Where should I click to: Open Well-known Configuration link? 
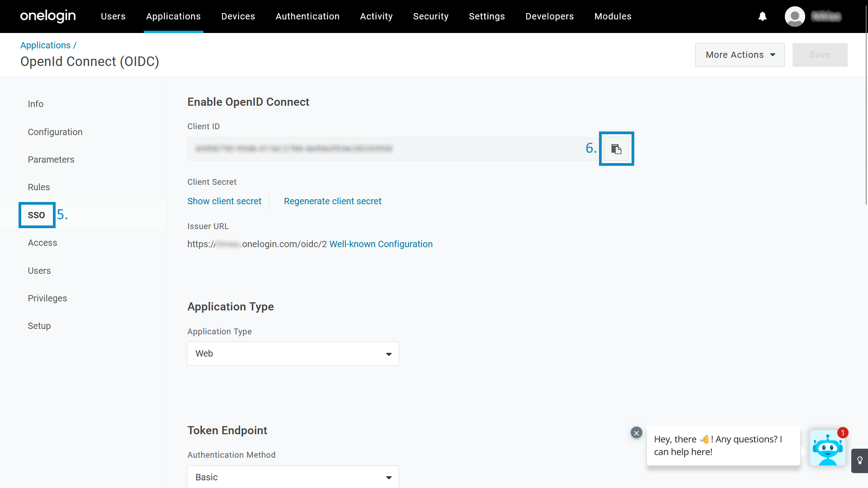(x=381, y=244)
